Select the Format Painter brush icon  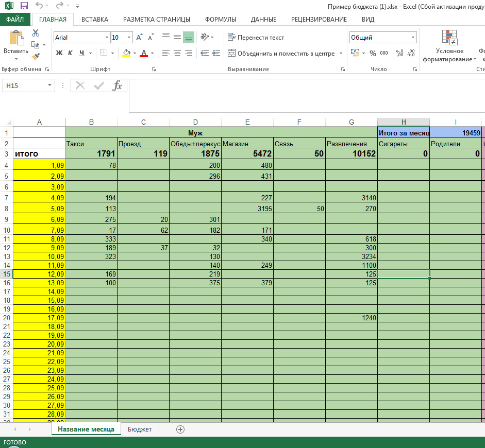36,56
